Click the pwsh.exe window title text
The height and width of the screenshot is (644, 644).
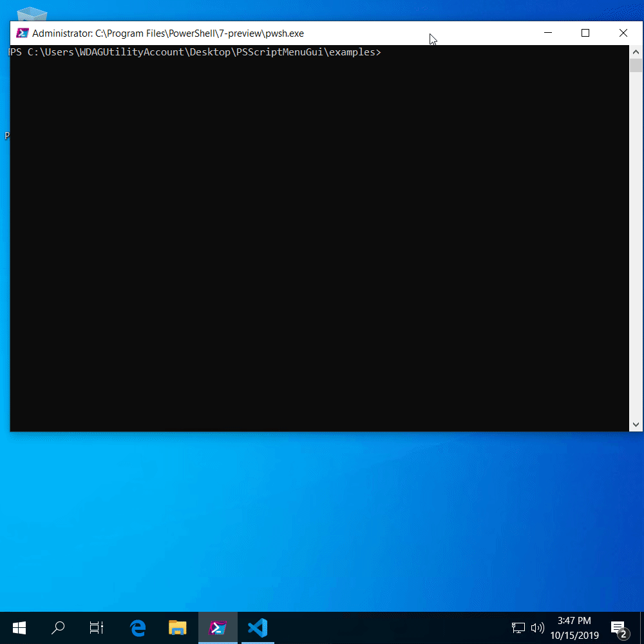point(167,33)
